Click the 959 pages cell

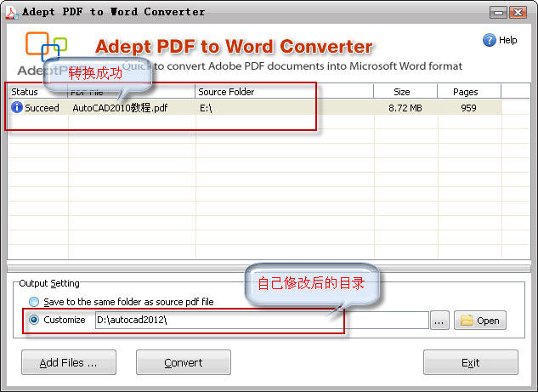(468, 108)
